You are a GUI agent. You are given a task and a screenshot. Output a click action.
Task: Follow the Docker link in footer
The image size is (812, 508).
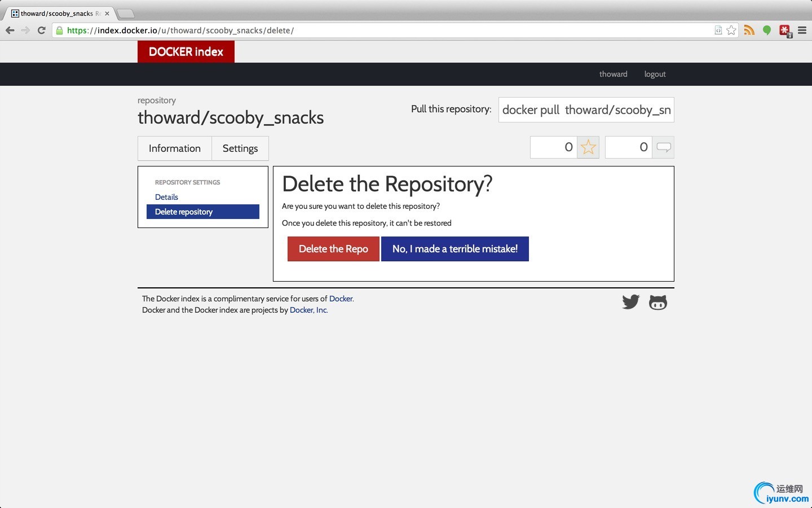point(341,299)
